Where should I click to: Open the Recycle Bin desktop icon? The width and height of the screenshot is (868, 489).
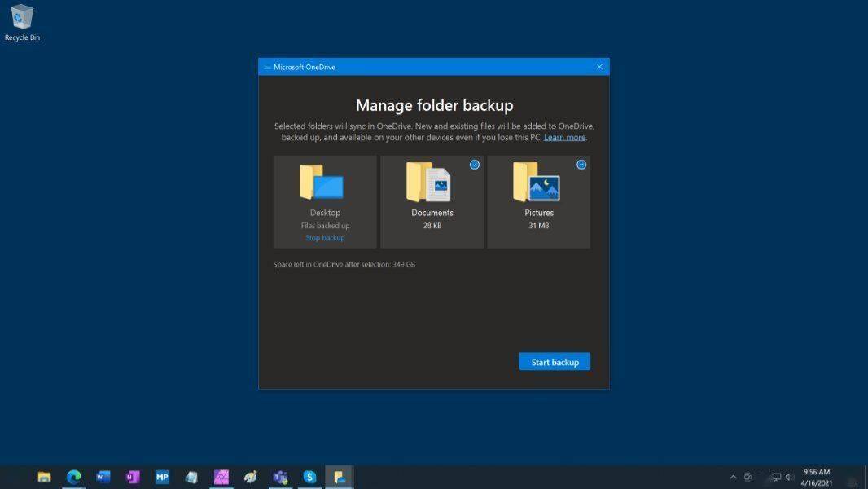coord(22,23)
